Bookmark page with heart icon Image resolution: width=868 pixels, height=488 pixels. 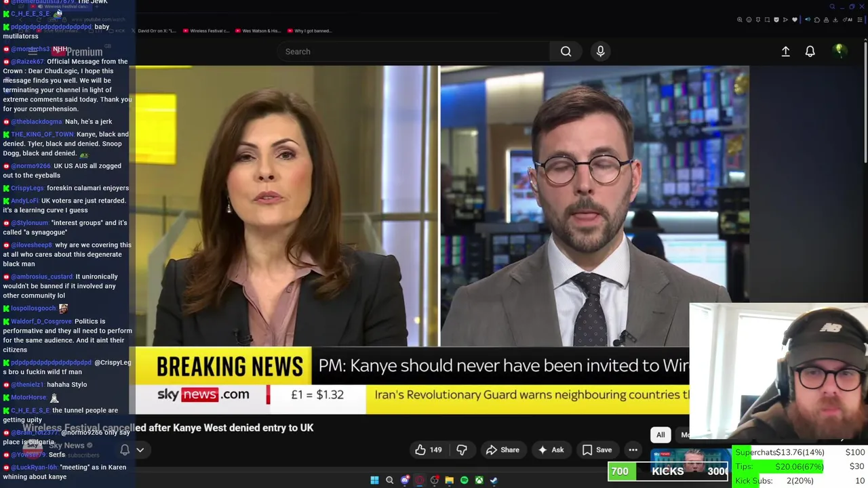795,20
